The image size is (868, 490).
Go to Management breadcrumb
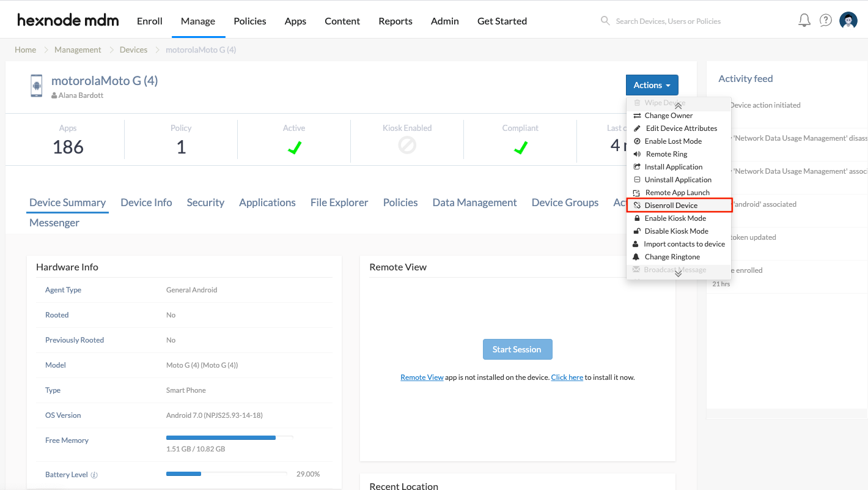pos(78,50)
